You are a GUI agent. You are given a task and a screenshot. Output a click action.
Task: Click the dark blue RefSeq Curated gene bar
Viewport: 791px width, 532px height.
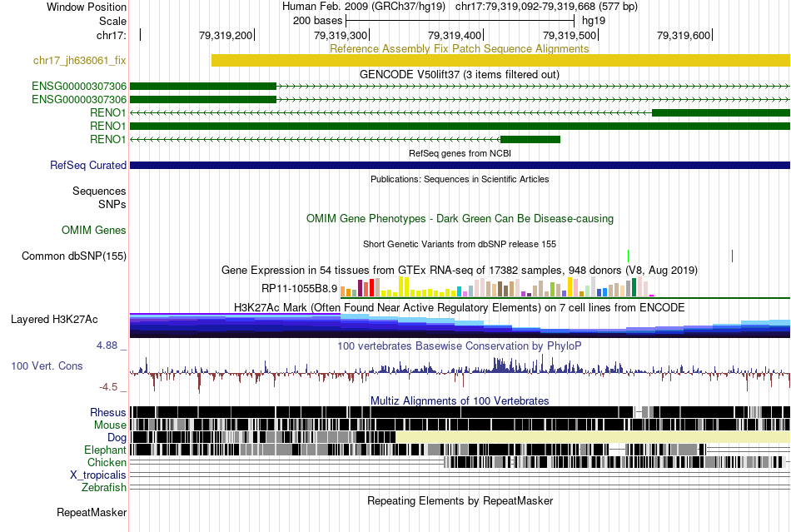click(x=460, y=166)
